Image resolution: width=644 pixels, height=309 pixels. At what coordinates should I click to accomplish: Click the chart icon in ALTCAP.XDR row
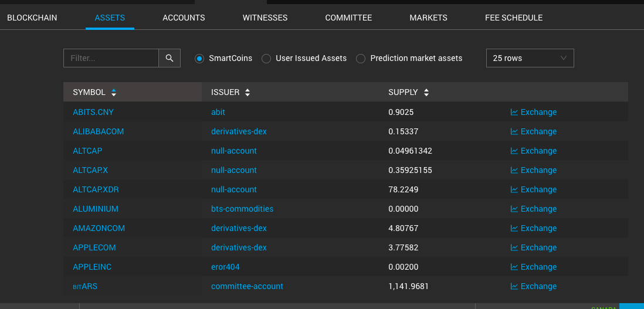514,189
